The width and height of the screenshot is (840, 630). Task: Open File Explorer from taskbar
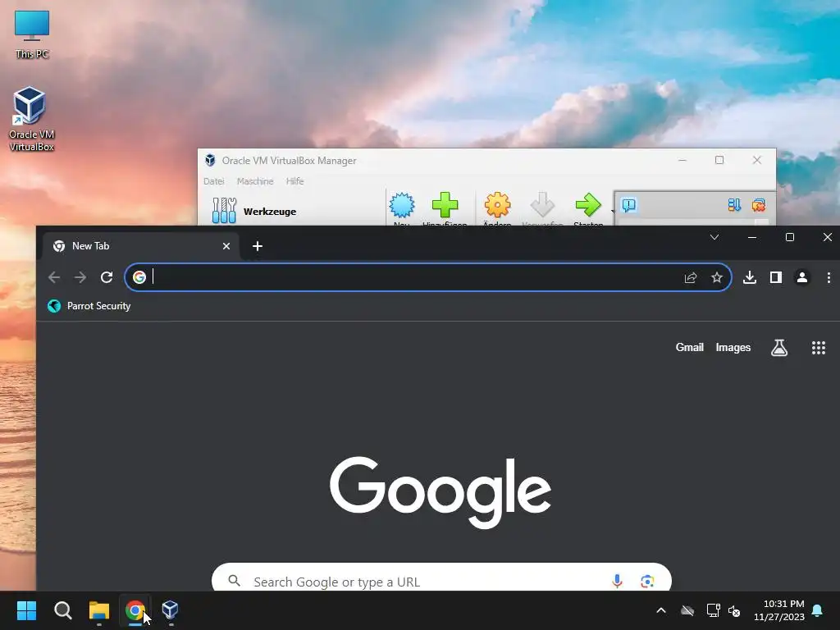[99, 610]
